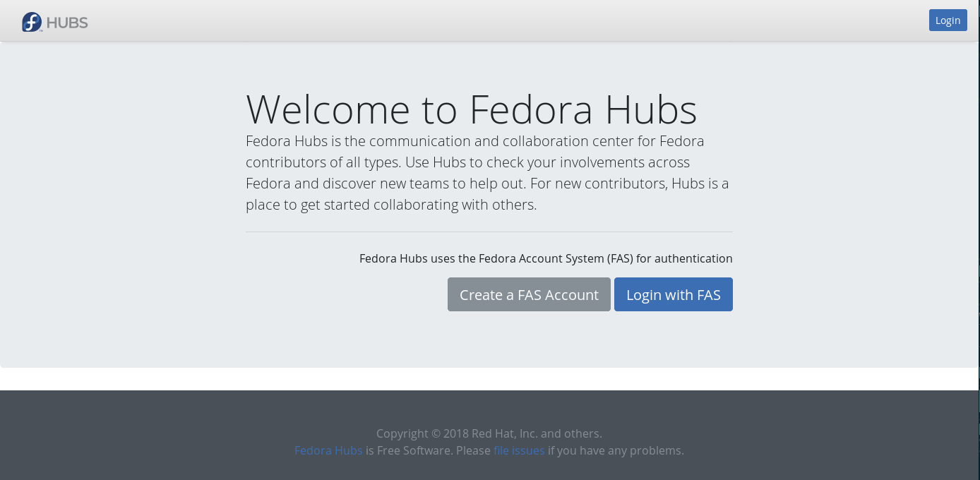Click the Copyright 2018 Red Hat line
This screenshot has height=480, width=980.
point(489,433)
